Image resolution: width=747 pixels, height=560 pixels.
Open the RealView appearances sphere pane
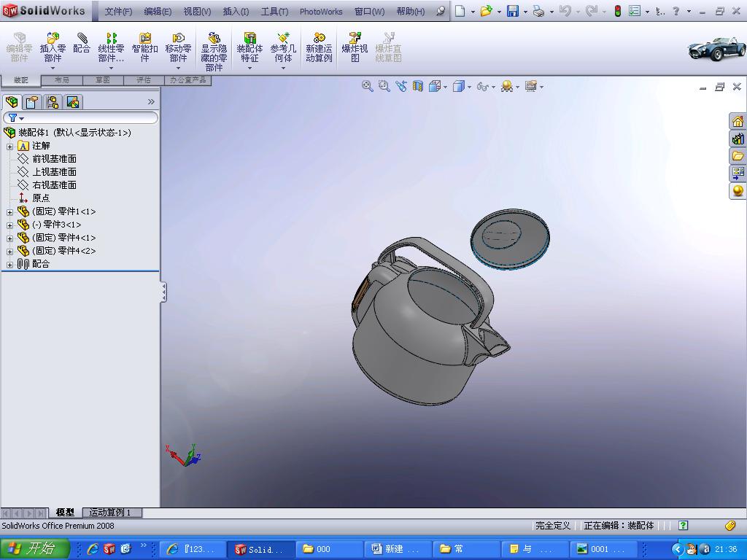tap(738, 190)
